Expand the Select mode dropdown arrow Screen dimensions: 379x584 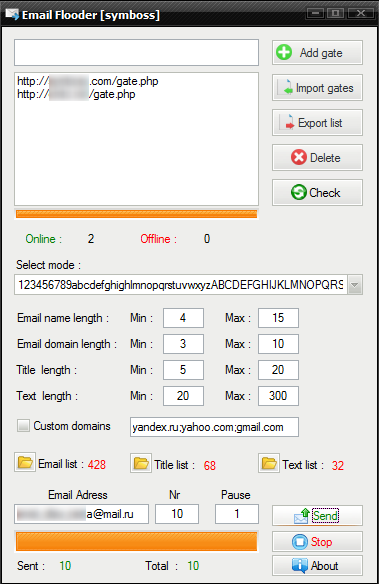click(x=355, y=285)
